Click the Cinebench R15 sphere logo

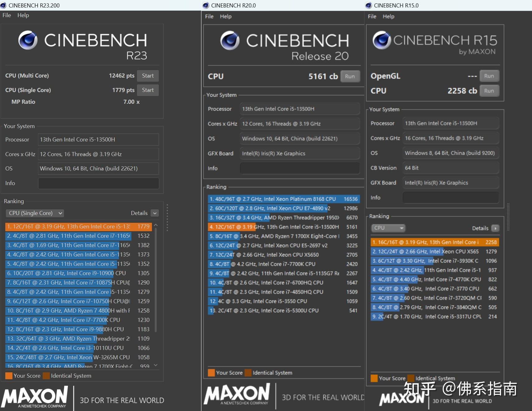click(382, 40)
